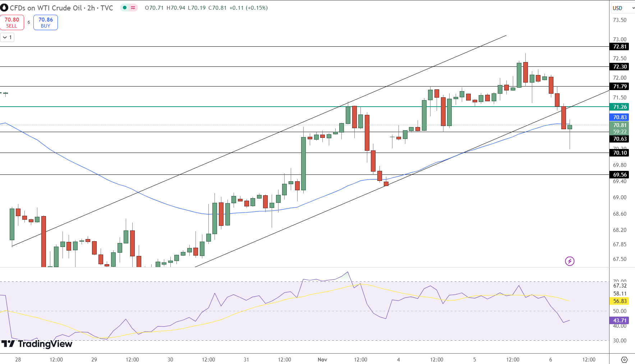Click the yellow 56.83 RSI average label
This screenshot has width=635, height=364.
pyautogui.click(x=619, y=301)
